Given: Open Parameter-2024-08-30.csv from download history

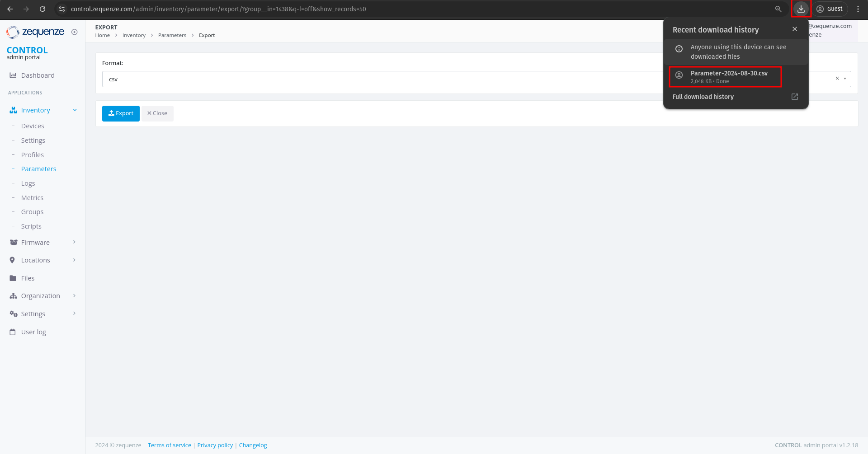Looking at the screenshot, I should [729, 76].
